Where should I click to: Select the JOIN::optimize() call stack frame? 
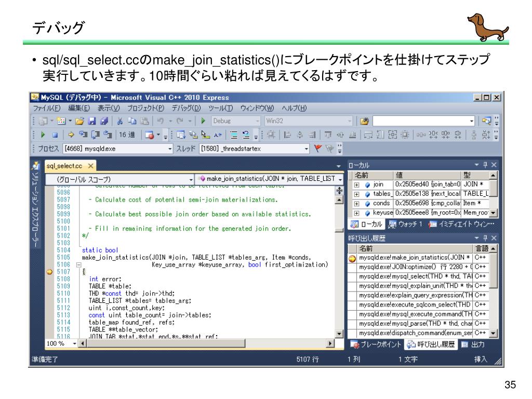[x=415, y=267]
